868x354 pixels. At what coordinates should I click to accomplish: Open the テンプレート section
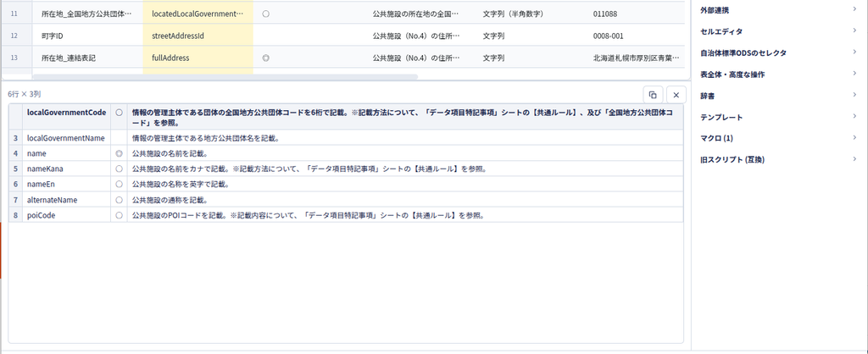click(x=779, y=117)
